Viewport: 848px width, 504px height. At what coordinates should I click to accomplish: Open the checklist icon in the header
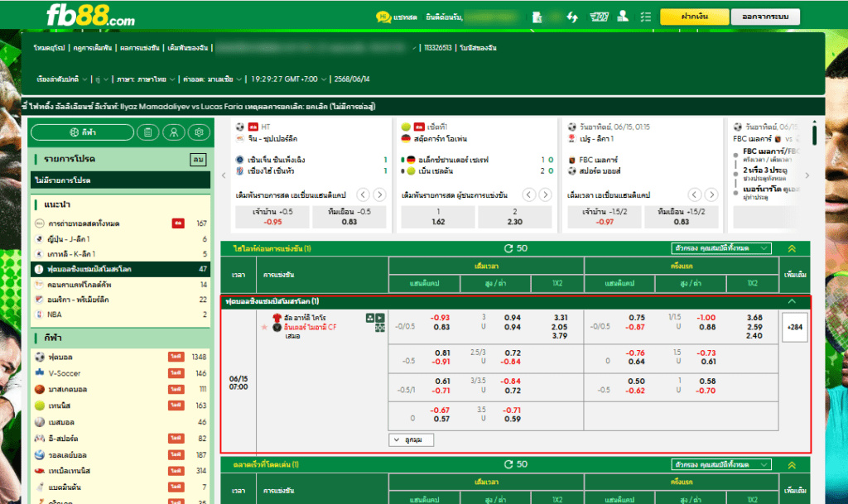pos(646,17)
